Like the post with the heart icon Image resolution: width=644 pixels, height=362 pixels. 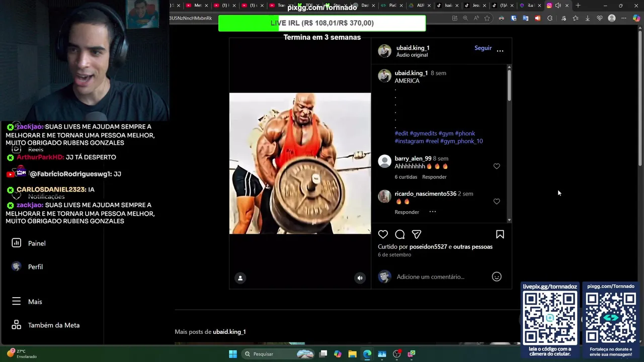click(383, 234)
